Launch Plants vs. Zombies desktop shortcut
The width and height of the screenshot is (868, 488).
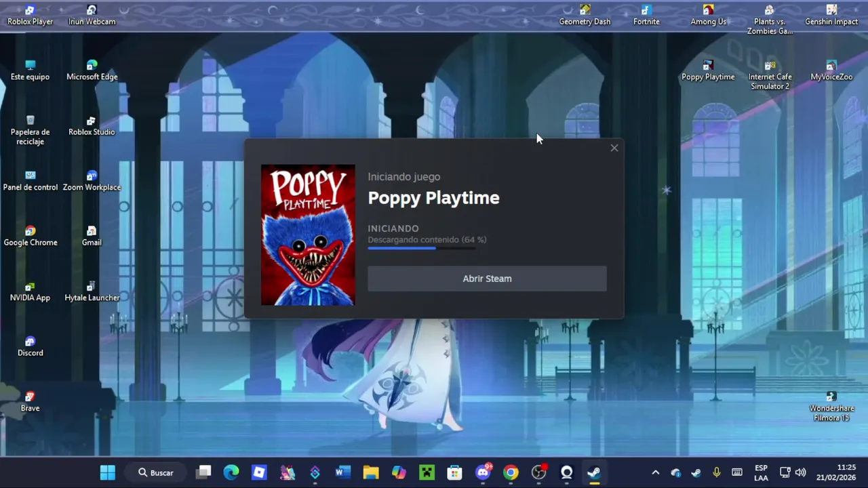click(770, 20)
